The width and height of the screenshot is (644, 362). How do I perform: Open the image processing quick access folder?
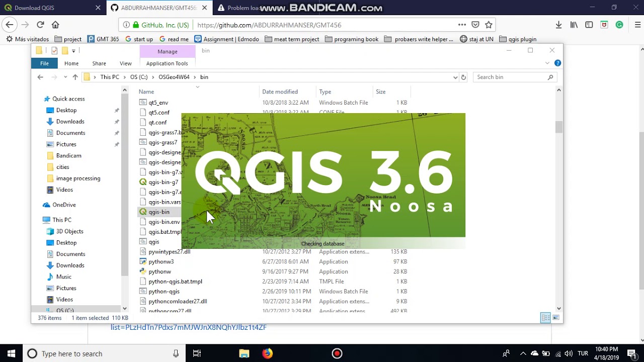pyautogui.click(x=78, y=178)
